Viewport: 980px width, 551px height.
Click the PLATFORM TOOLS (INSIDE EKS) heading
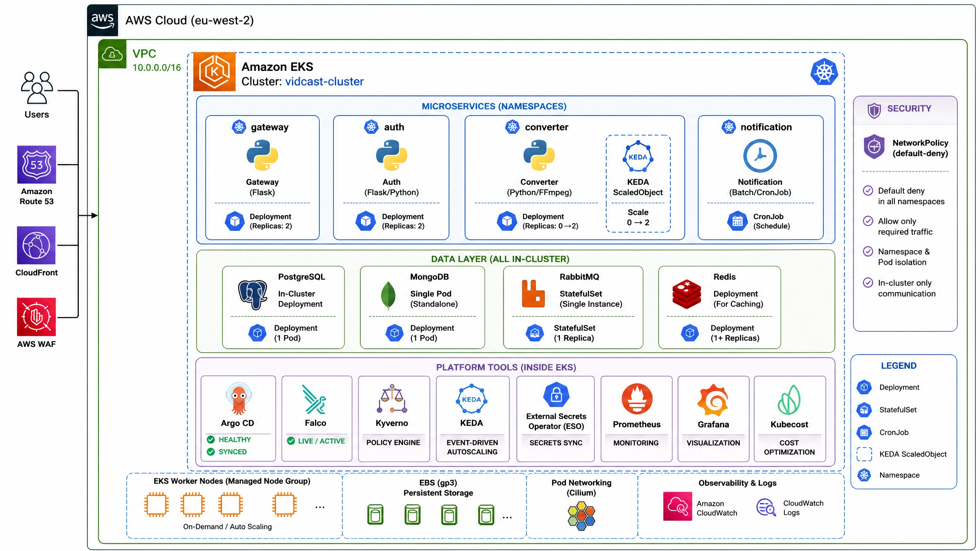pyautogui.click(x=506, y=367)
